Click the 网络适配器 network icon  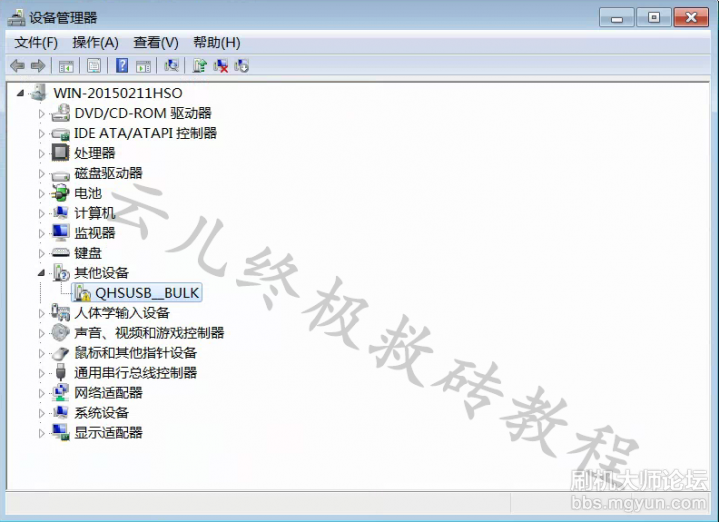click(61, 393)
